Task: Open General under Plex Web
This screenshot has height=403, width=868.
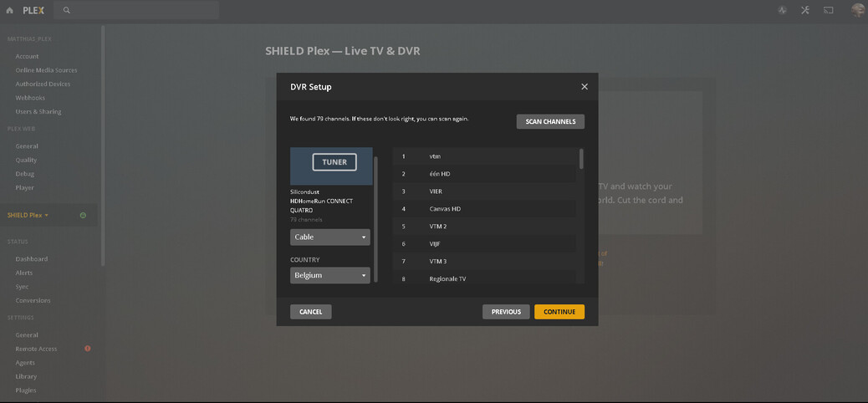Action: click(27, 146)
